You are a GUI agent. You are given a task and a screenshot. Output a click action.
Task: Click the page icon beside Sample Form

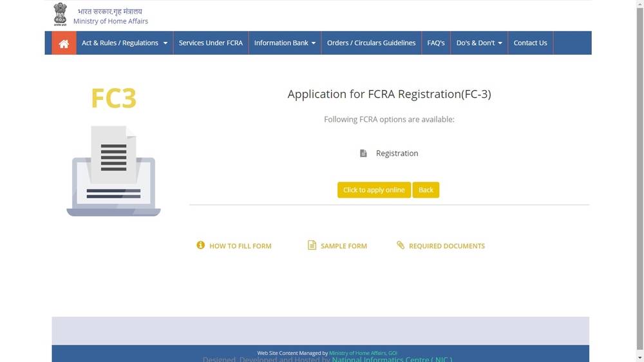click(x=312, y=245)
